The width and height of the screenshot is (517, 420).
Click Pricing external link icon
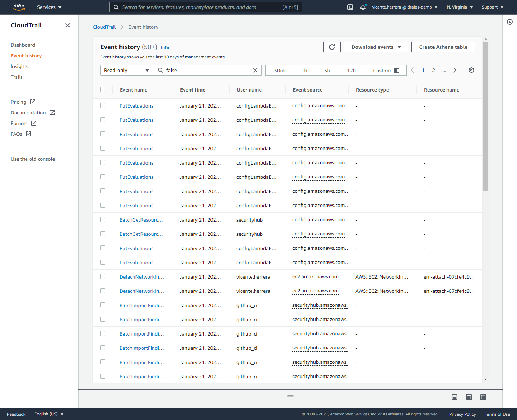(33, 102)
